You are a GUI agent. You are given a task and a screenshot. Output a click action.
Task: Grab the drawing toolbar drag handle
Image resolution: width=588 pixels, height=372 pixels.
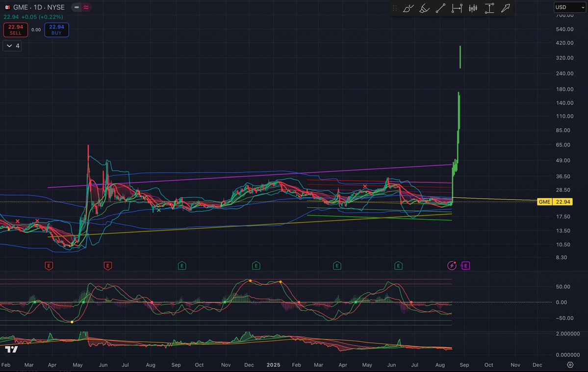pyautogui.click(x=394, y=8)
